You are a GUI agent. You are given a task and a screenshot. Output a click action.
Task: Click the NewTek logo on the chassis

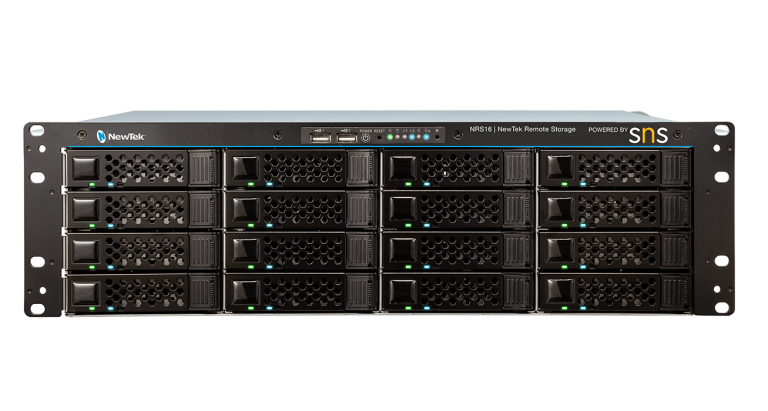point(121,136)
